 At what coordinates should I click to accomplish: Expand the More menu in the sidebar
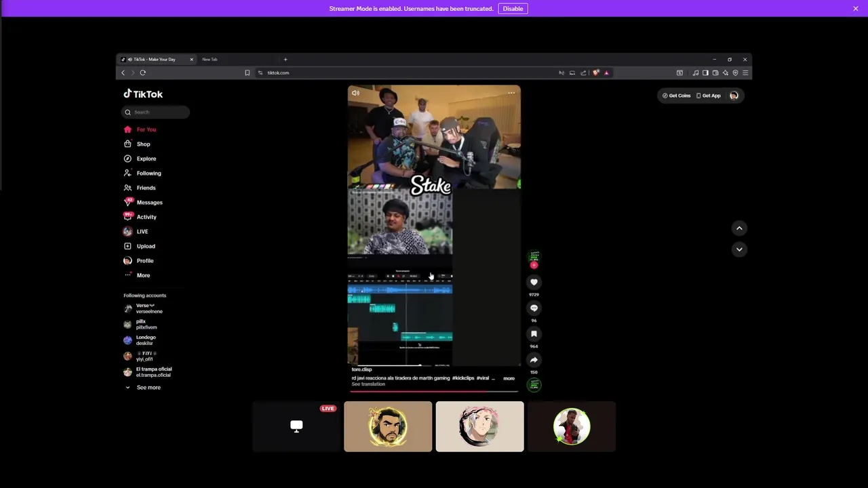point(137,275)
